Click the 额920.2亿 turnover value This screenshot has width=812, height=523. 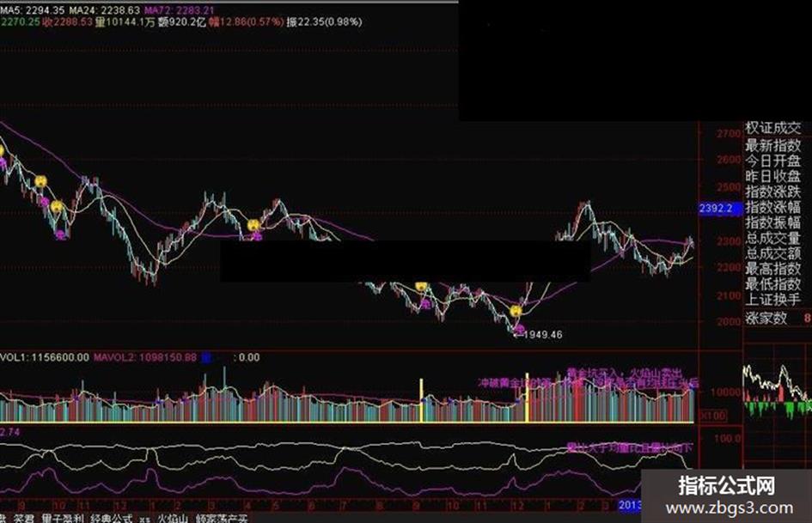pos(182,21)
